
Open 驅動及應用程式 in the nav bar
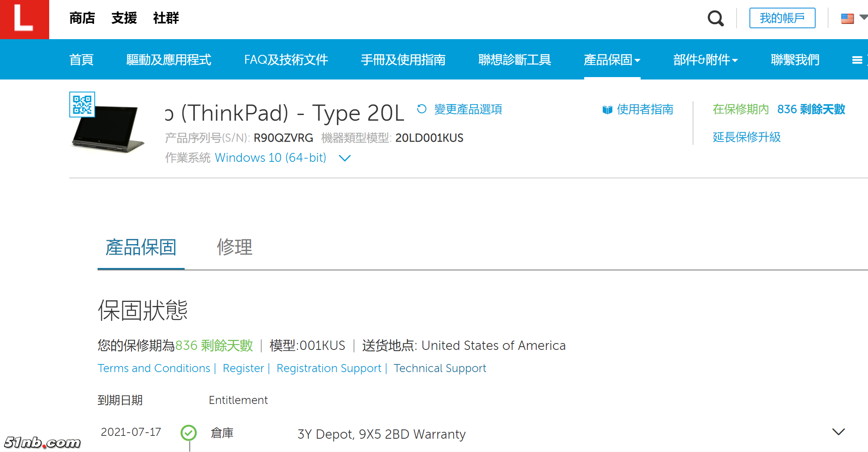pyautogui.click(x=169, y=60)
